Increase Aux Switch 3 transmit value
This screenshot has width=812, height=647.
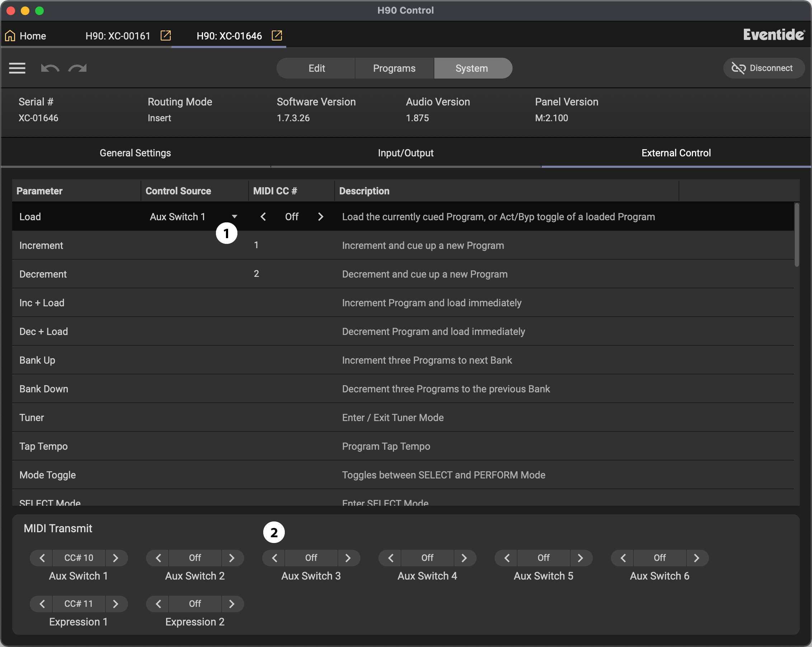pos(348,558)
